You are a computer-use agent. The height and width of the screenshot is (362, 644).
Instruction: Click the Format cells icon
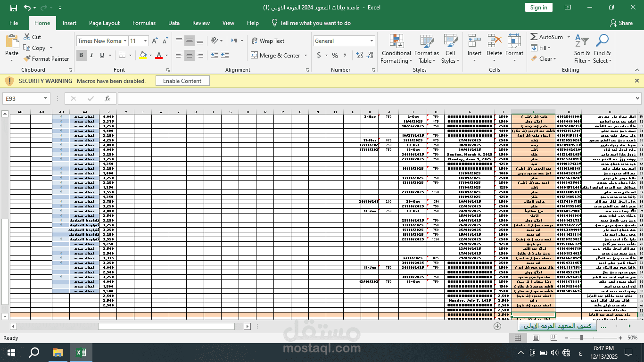[514, 41]
